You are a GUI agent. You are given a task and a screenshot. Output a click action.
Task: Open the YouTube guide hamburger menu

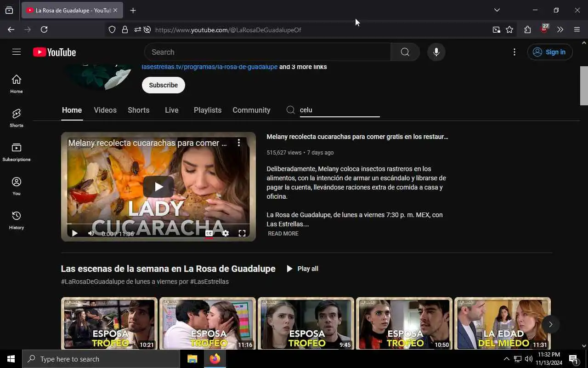(x=17, y=52)
